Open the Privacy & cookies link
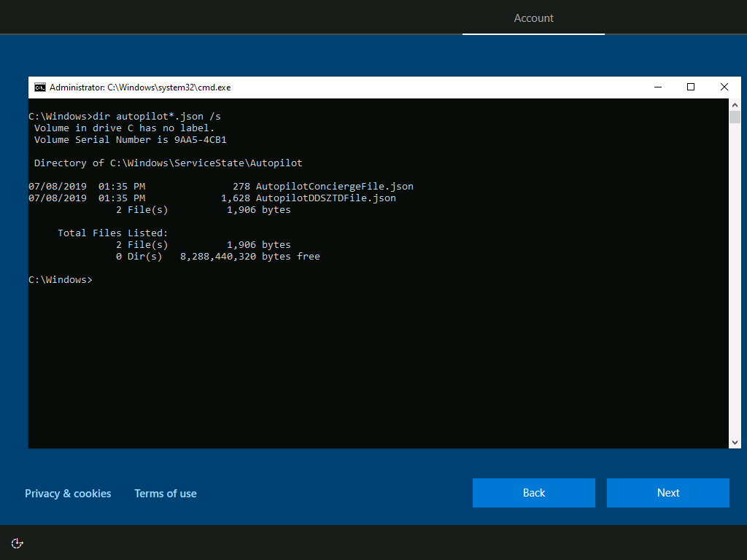This screenshot has width=747, height=560. click(68, 494)
